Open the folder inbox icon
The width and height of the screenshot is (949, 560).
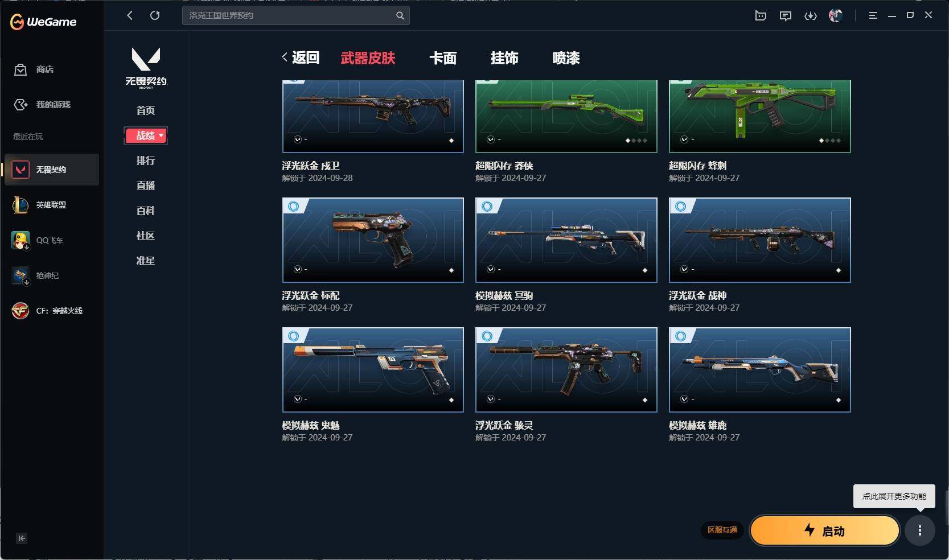(x=761, y=16)
